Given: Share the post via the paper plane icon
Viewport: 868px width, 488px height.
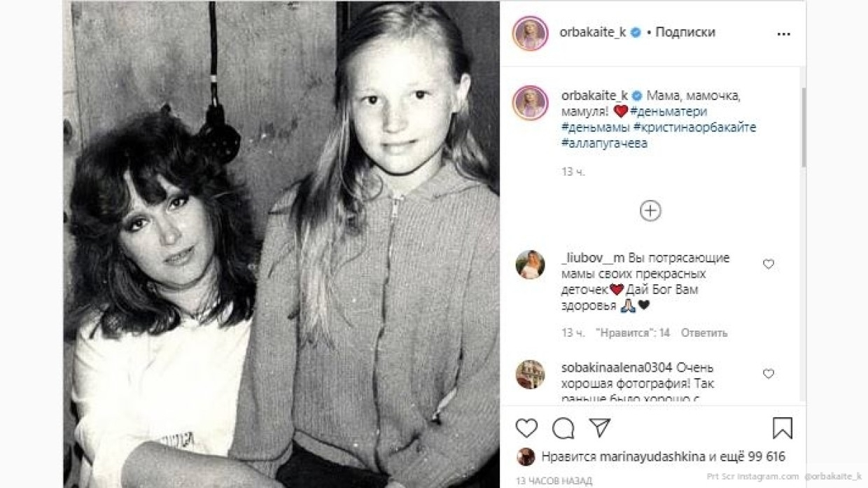Looking at the screenshot, I should pyautogui.click(x=599, y=428).
